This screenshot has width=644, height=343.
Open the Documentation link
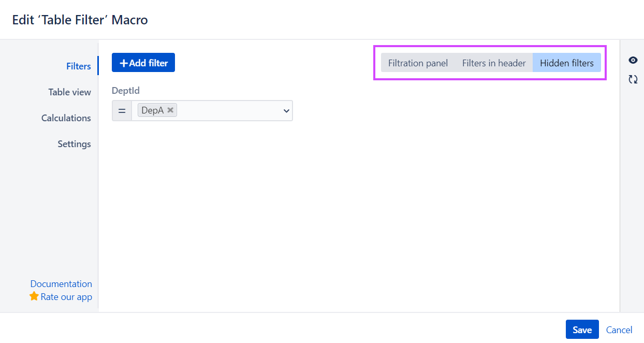tap(61, 283)
